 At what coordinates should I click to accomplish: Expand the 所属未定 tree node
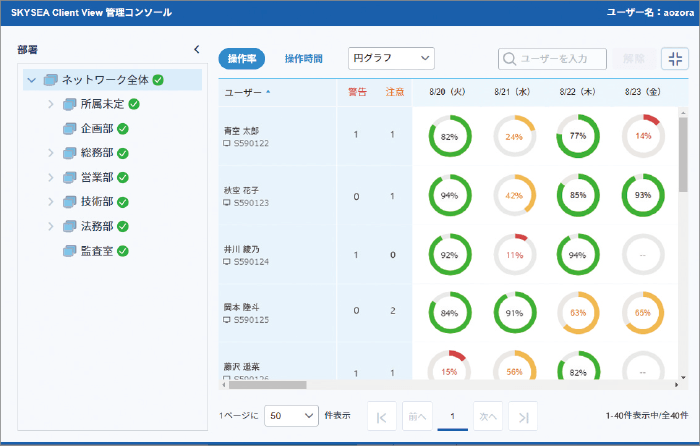(51, 104)
